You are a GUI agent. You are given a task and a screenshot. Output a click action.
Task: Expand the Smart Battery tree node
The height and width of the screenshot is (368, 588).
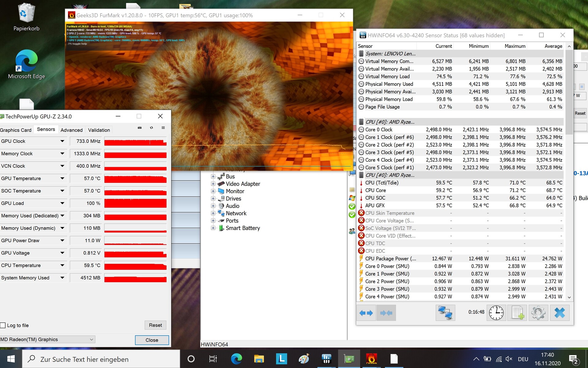(213, 228)
